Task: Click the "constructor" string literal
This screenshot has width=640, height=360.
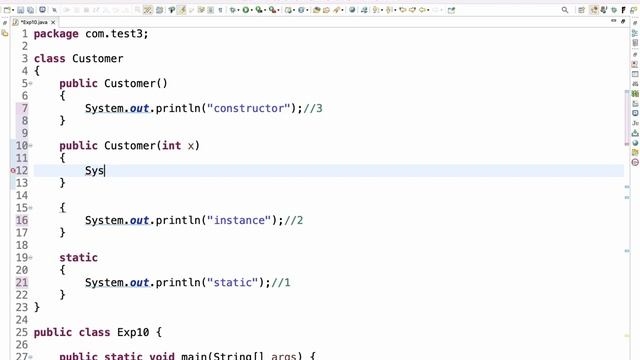Action: tap(249, 109)
